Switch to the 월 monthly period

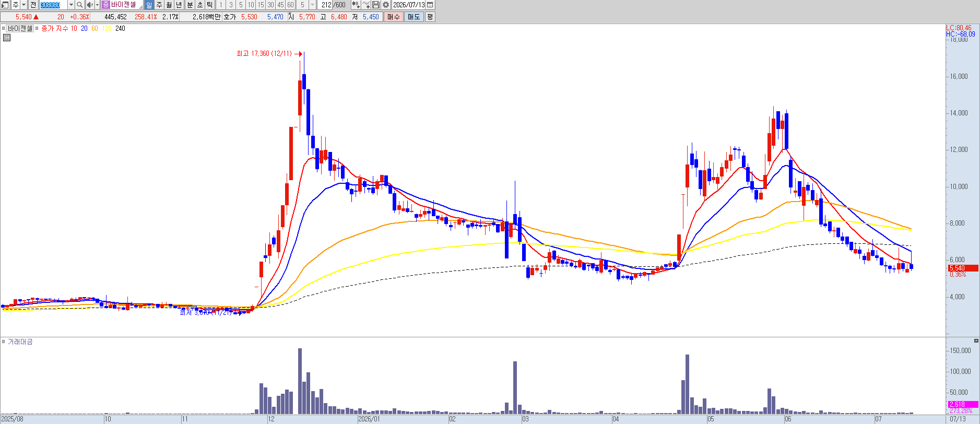169,5
